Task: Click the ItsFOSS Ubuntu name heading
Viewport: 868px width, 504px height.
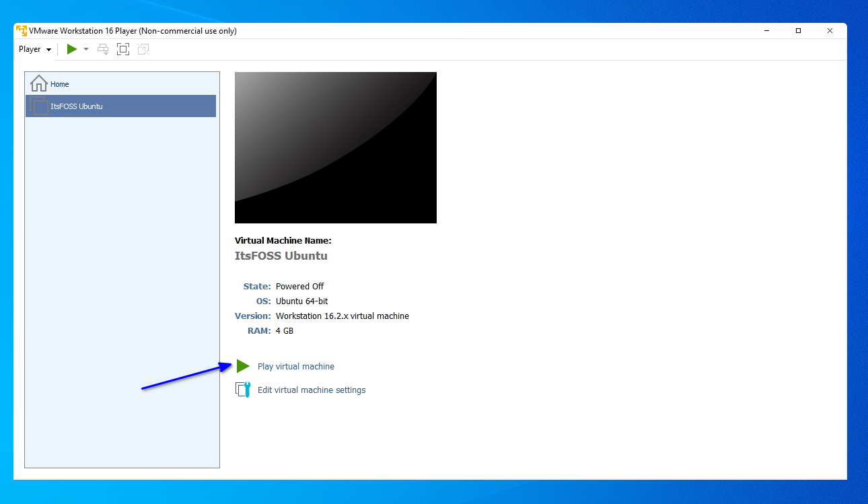Action: [281, 256]
